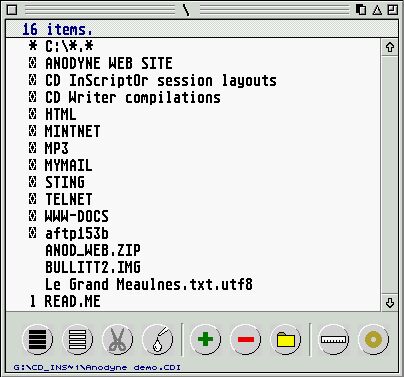Click the triangle icon in title bar

click(377, 10)
